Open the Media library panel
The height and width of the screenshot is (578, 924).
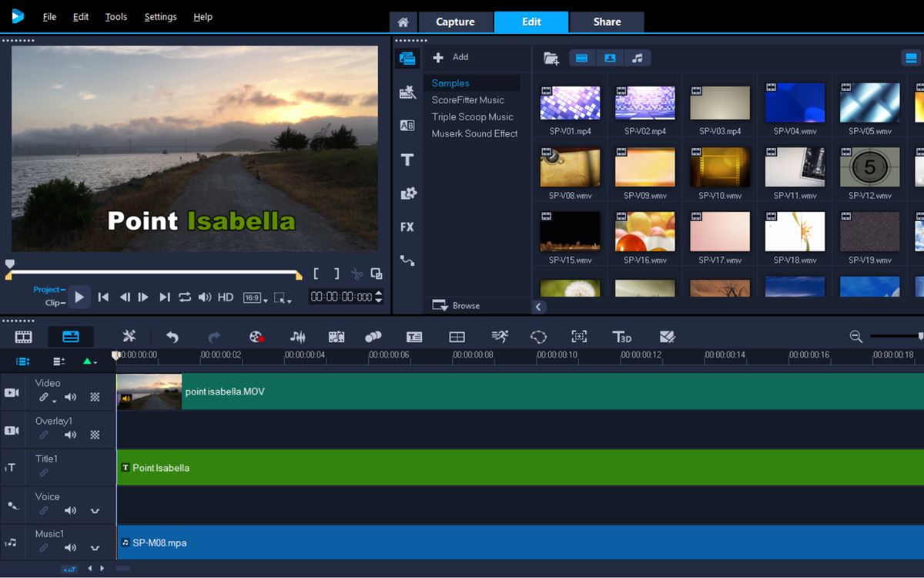tap(407, 58)
